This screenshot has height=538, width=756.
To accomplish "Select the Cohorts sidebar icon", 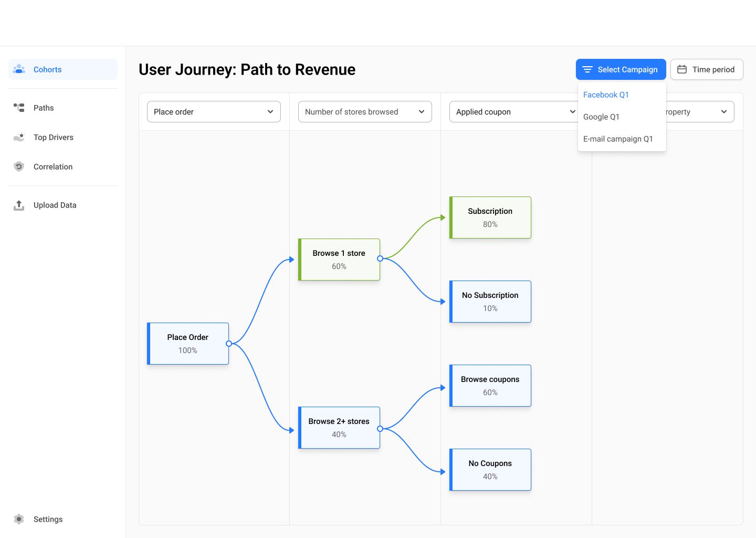I will [19, 69].
